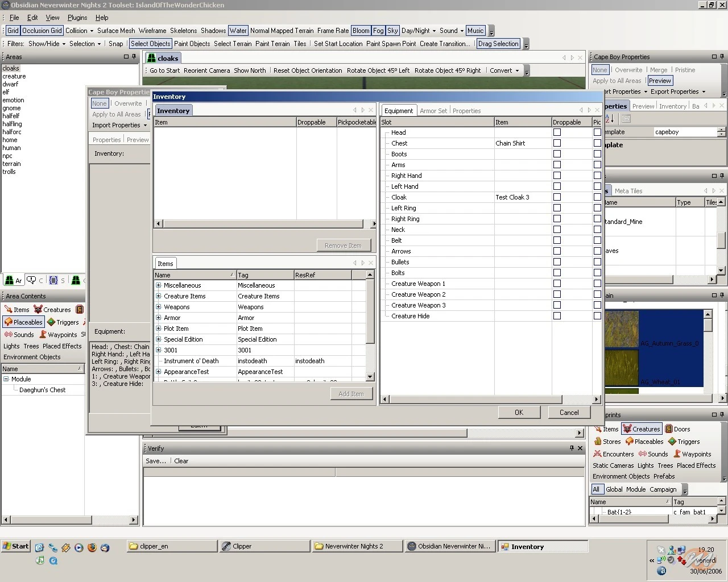Switch to the Armor Set tab

tap(433, 111)
